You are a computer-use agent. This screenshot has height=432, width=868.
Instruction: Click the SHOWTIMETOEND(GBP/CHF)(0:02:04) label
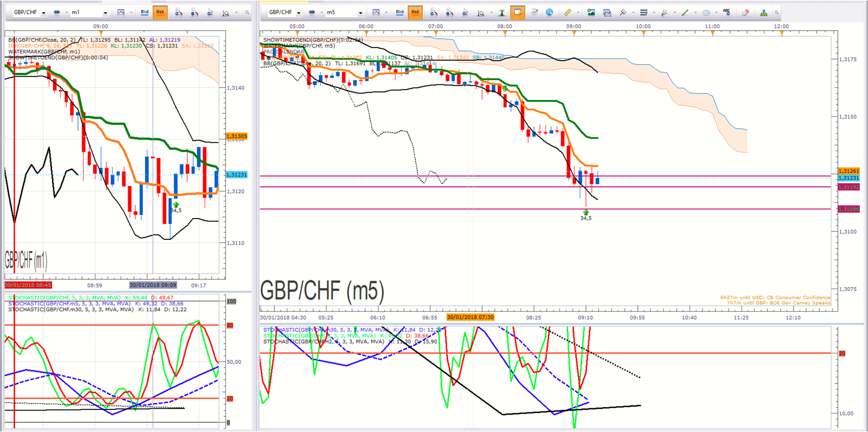tap(313, 40)
